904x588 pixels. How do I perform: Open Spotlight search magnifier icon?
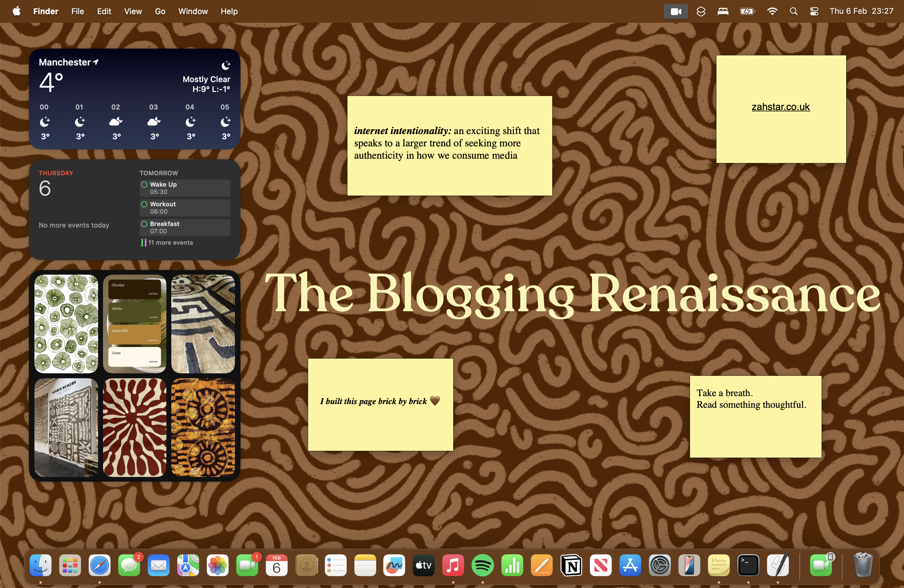coord(794,11)
